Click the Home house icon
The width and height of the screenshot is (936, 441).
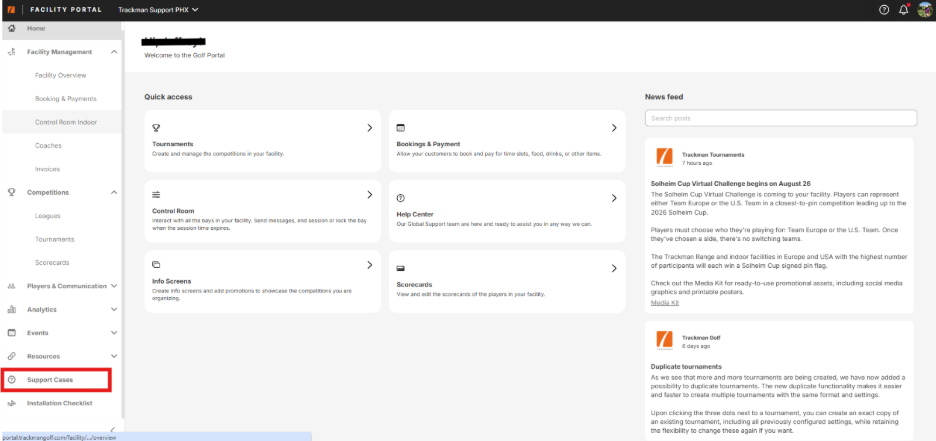[11, 29]
